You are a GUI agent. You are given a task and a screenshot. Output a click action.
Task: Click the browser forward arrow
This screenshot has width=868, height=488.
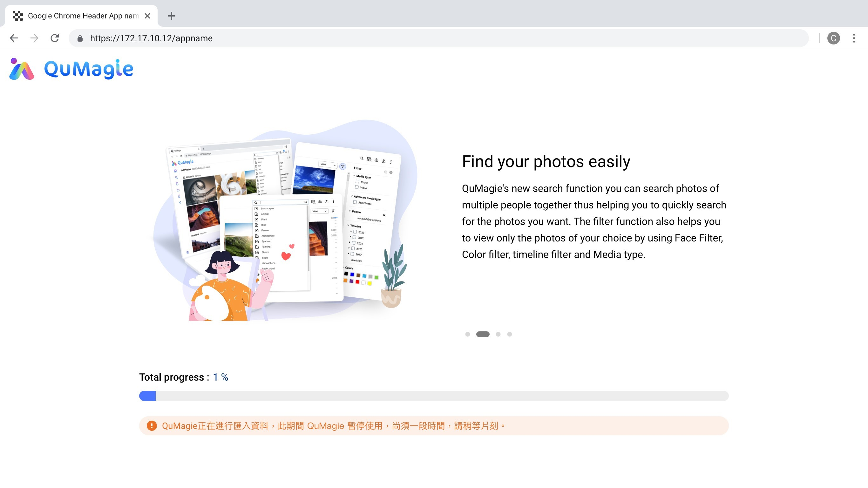coord(34,38)
